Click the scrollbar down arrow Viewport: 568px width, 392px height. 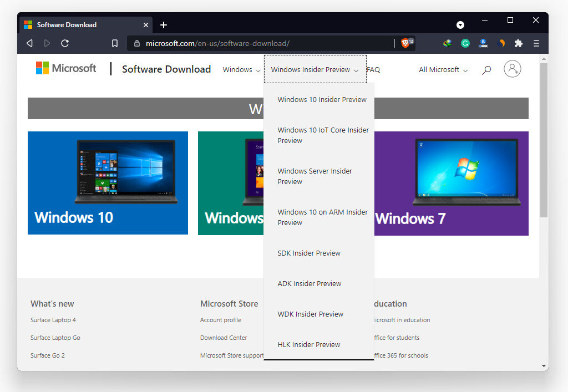pos(544,366)
